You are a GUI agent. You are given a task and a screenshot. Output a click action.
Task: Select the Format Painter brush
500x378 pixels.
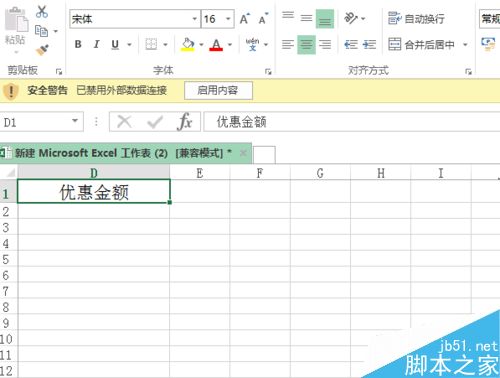[x=42, y=50]
